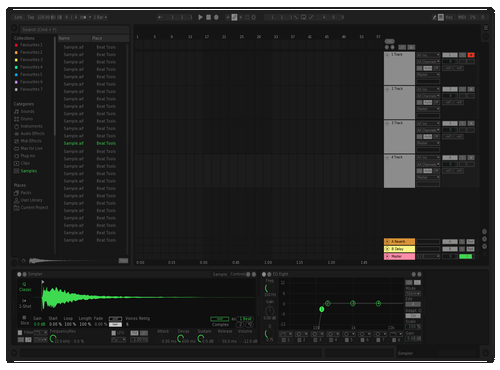Toggle the track activator on 3 Track
The height and width of the screenshot is (370, 500).
tap(450, 123)
